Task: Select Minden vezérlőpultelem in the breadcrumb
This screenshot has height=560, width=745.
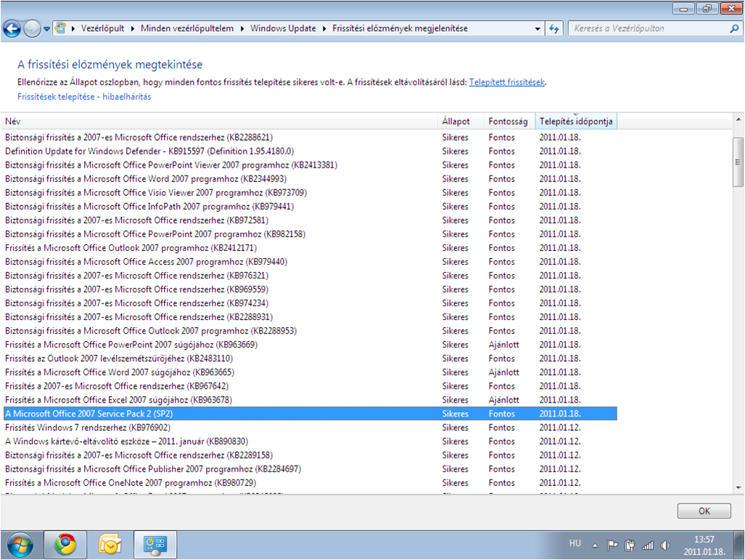Action: tap(187, 28)
